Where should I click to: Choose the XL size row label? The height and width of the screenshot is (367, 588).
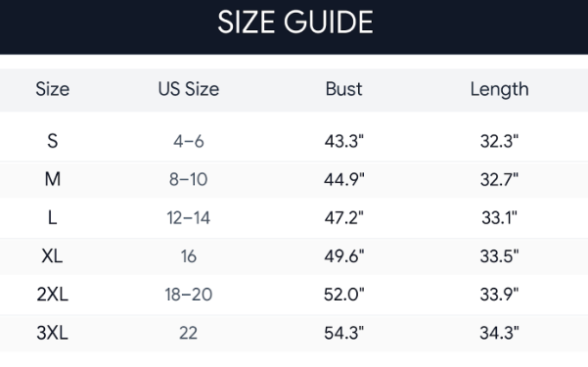coord(52,256)
